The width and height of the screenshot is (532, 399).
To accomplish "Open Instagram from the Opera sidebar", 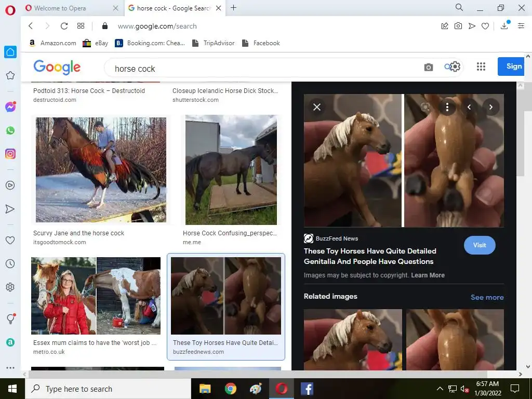I will (10, 154).
